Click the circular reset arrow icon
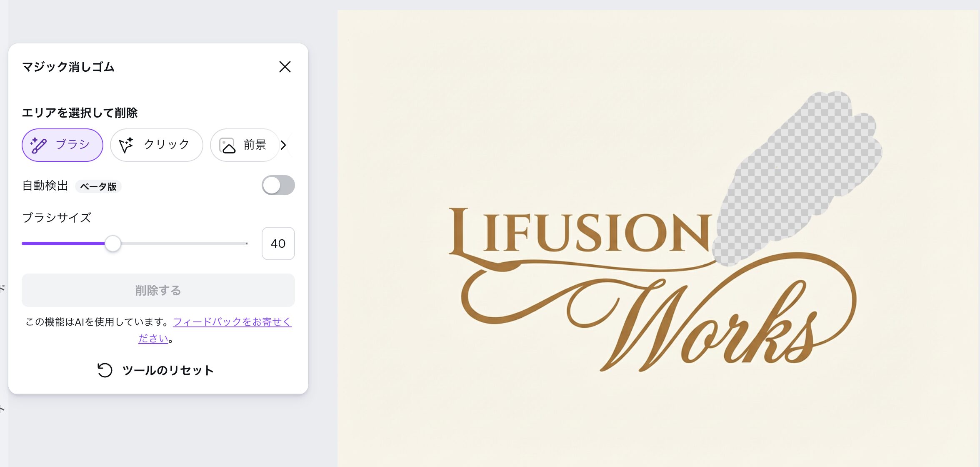Image resolution: width=980 pixels, height=467 pixels. [x=105, y=370]
